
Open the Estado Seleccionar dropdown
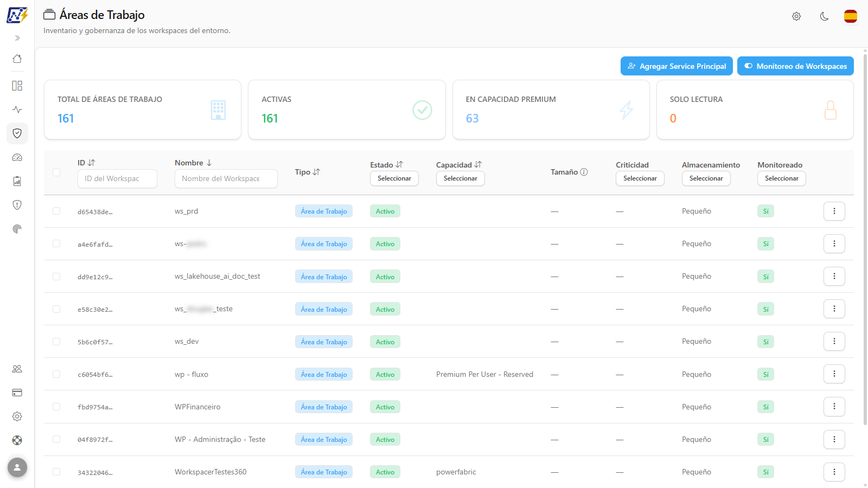tap(394, 178)
